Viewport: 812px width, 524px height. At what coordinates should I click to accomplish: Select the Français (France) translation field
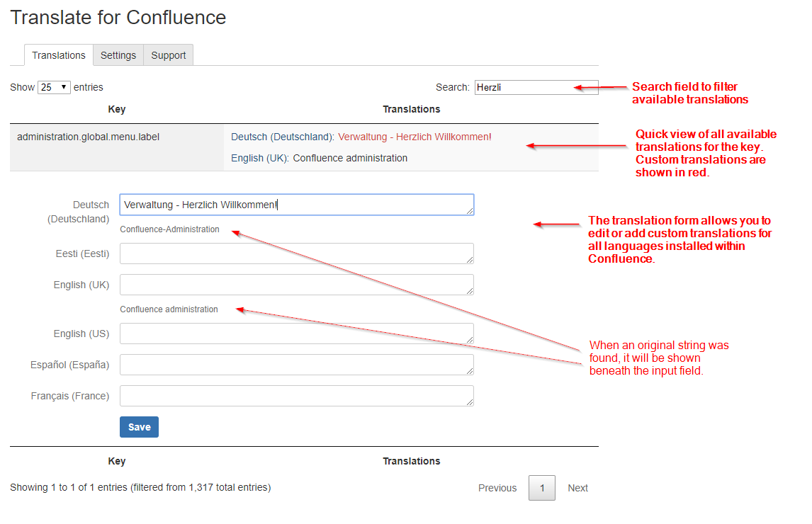point(296,396)
